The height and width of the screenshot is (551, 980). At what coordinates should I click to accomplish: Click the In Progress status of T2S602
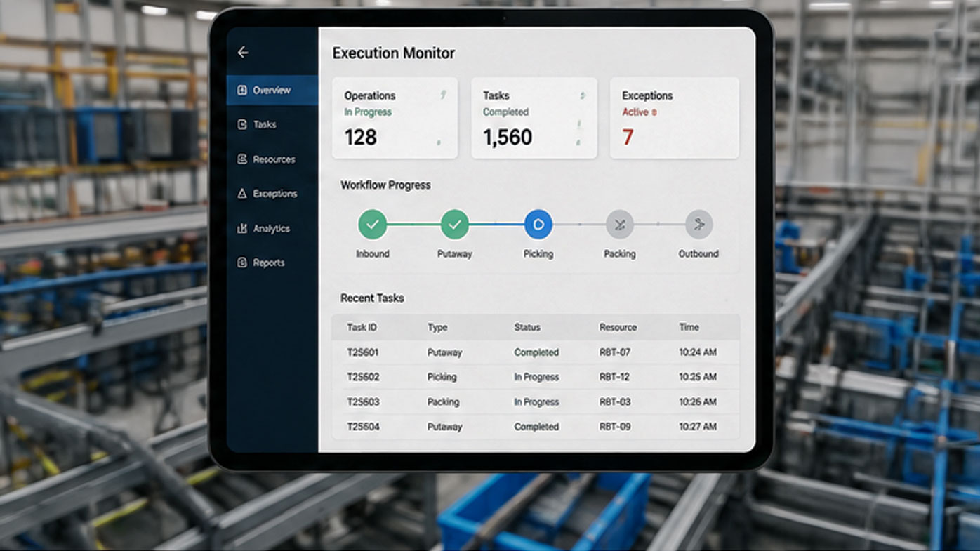point(536,377)
